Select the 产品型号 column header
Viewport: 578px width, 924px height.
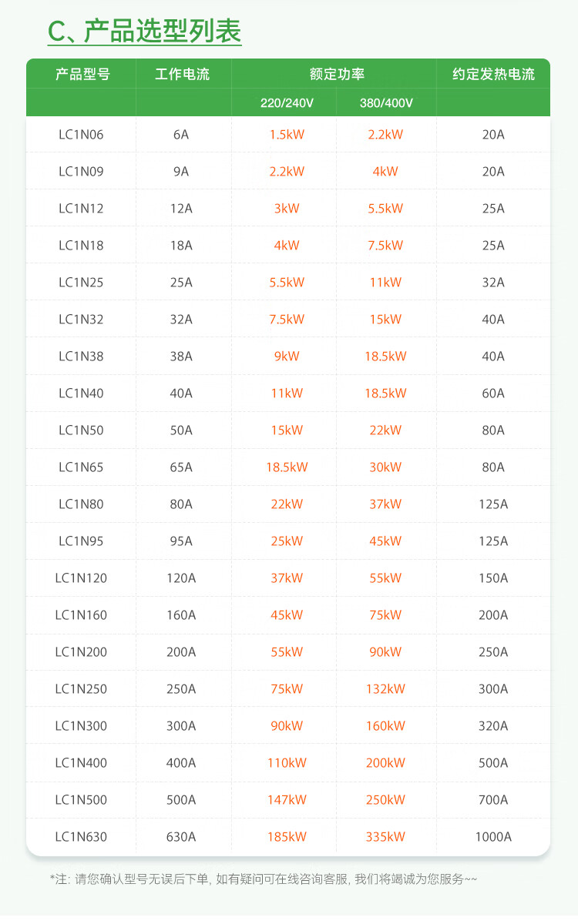pyautogui.click(x=82, y=75)
